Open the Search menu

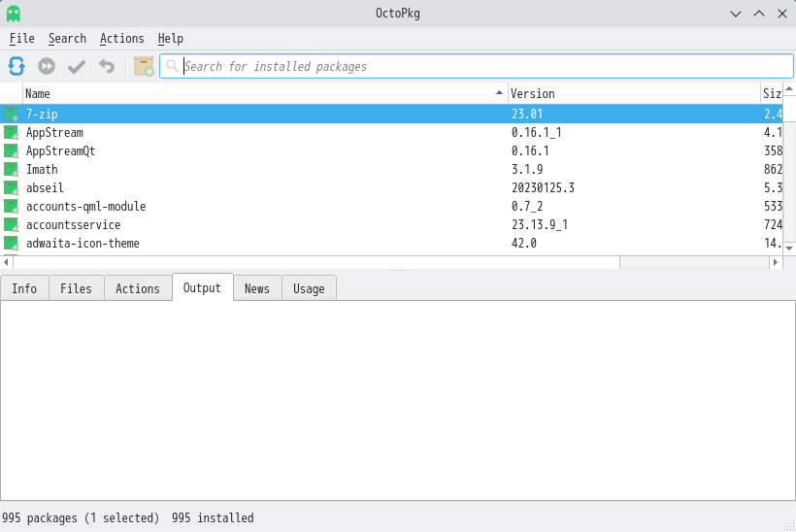pos(67,39)
